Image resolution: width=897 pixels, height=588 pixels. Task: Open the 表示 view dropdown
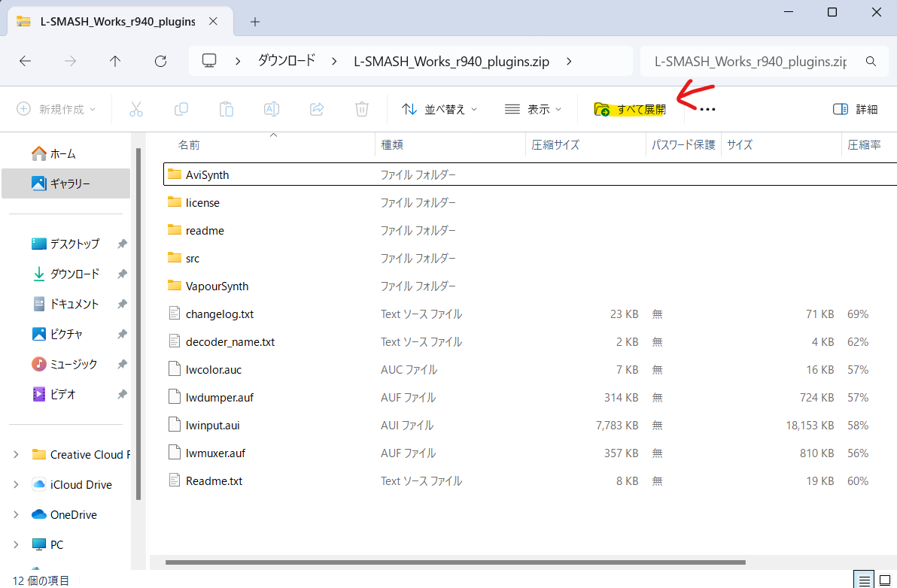pos(534,109)
